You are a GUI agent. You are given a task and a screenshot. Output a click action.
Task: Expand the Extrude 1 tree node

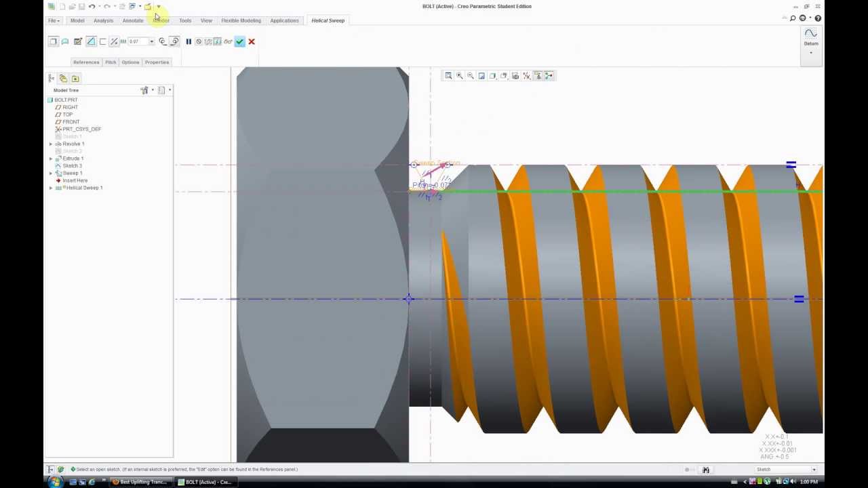[50, 159]
